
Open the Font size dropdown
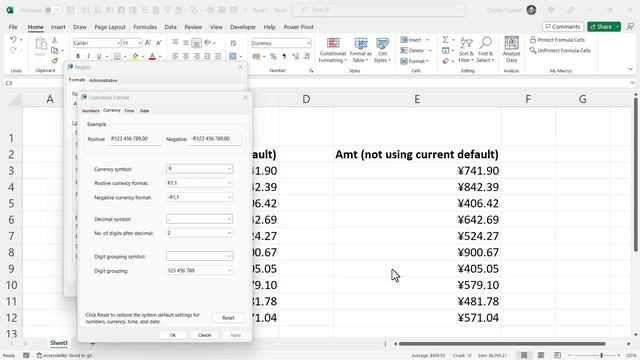(x=140, y=43)
